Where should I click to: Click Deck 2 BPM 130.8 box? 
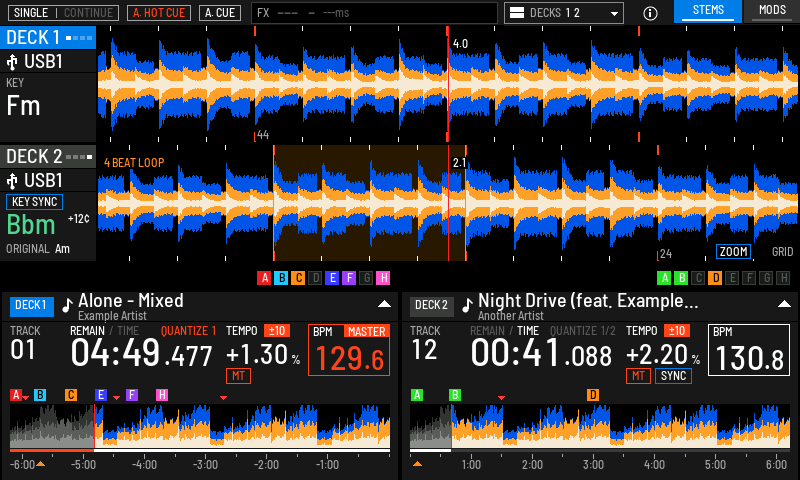(749, 350)
